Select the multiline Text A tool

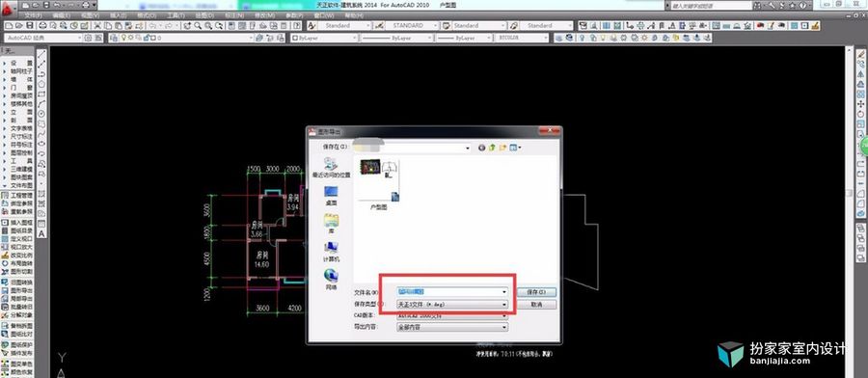(x=42, y=233)
